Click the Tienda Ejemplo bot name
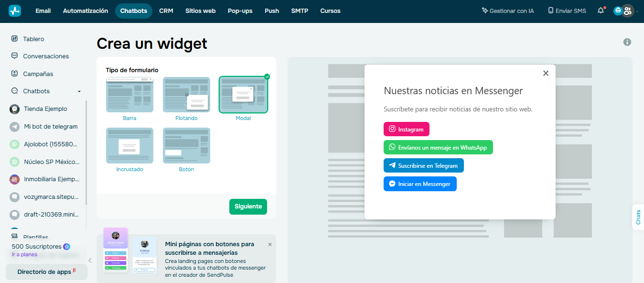The height and width of the screenshot is (283, 644). click(x=46, y=109)
